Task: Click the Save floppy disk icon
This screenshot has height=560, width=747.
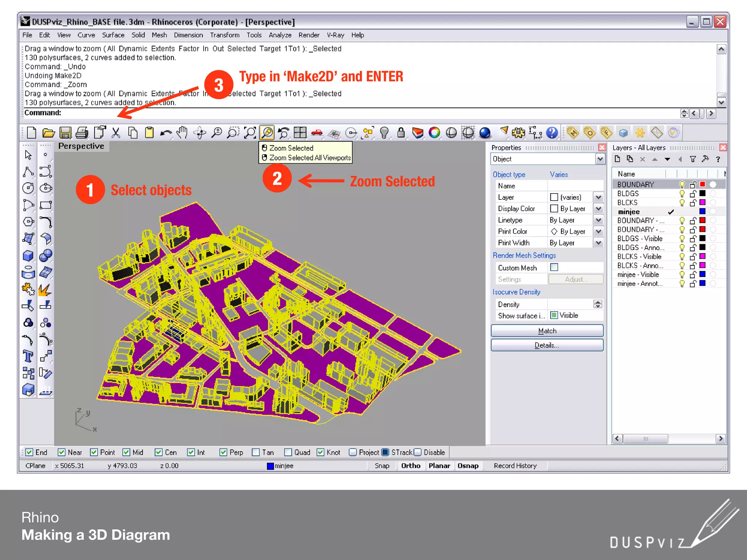Action: pos(65,133)
